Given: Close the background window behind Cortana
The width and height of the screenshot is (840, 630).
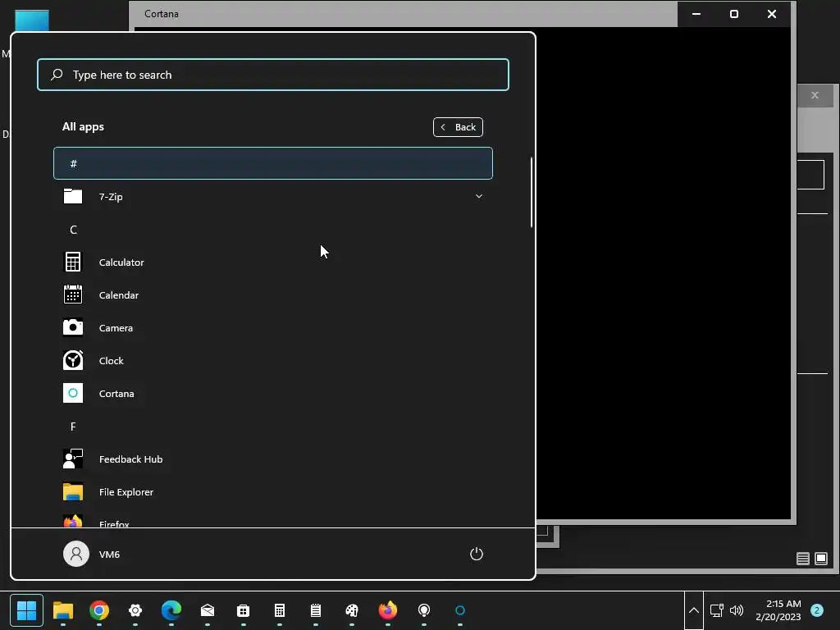Looking at the screenshot, I should tap(815, 95).
